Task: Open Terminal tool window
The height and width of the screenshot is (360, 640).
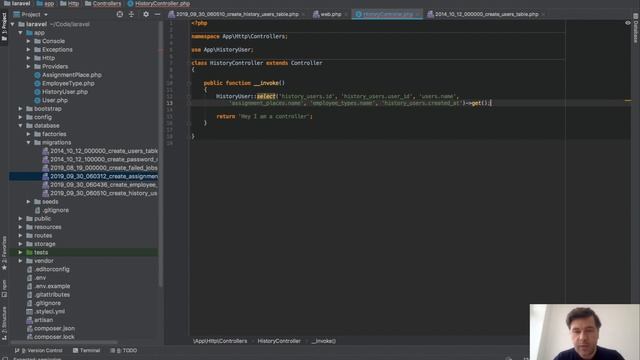Action: coord(86,350)
